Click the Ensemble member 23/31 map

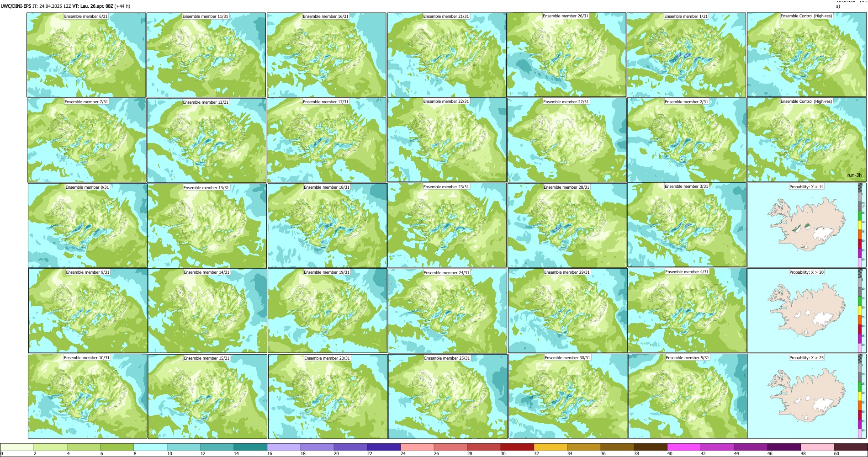447,225
